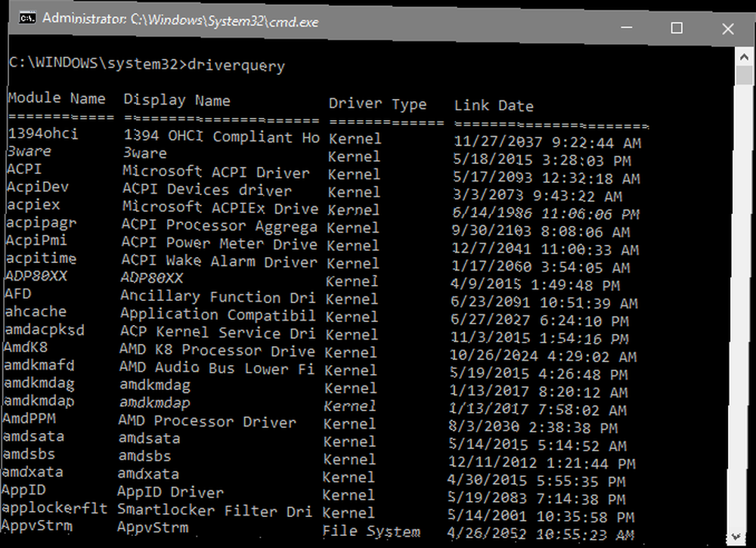This screenshot has height=548, width=756.
Task: Click the 'ADP80XX' module name
Action: coord(36,276)
